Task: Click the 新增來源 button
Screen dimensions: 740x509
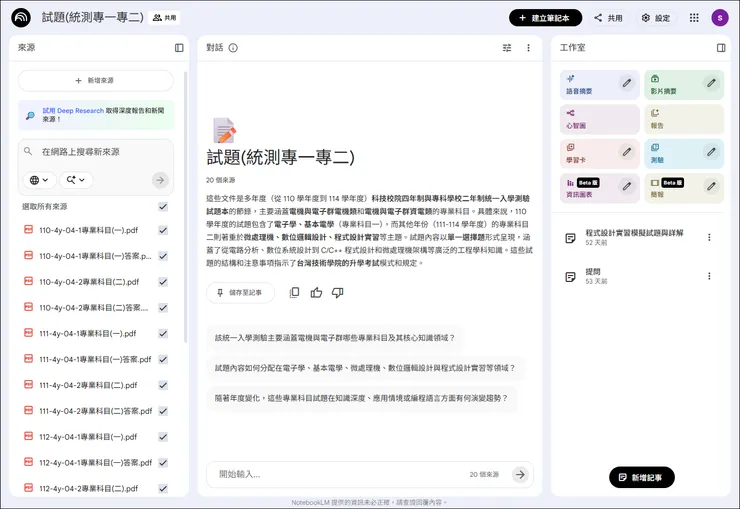Action: (96, 81)
